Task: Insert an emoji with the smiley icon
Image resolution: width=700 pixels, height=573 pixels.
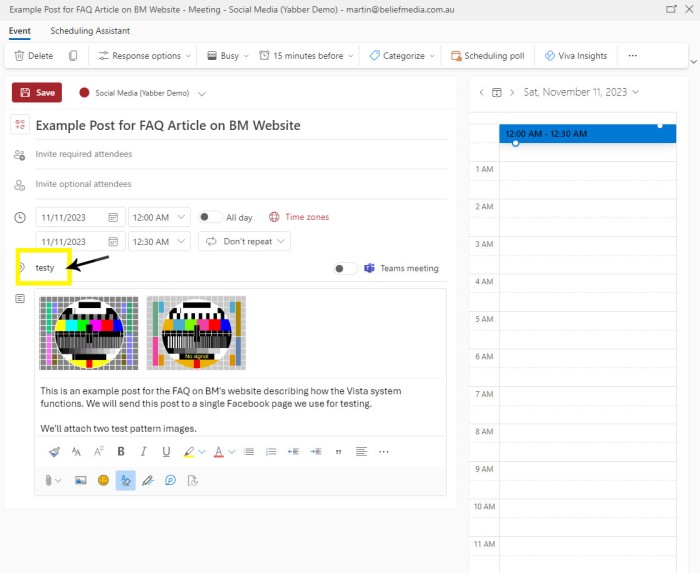Action: click(x=103, y=481)
